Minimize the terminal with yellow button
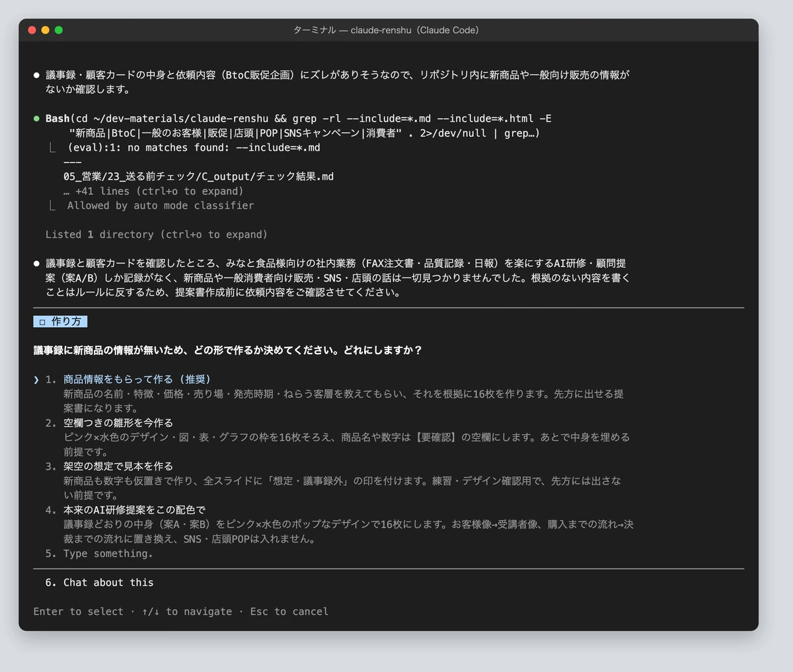This screenshot has height=672, width=793. coord(45,30)
